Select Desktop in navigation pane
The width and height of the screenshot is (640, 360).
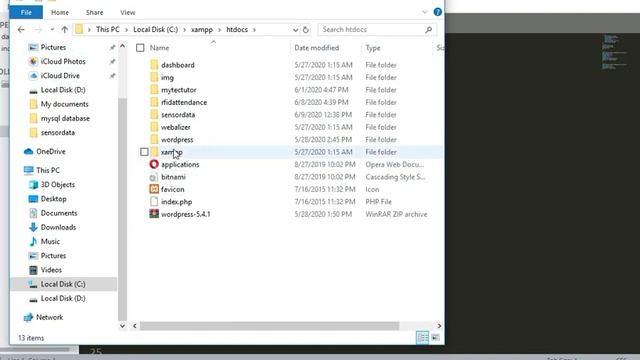pyautogui.click(x=47, y=199)
